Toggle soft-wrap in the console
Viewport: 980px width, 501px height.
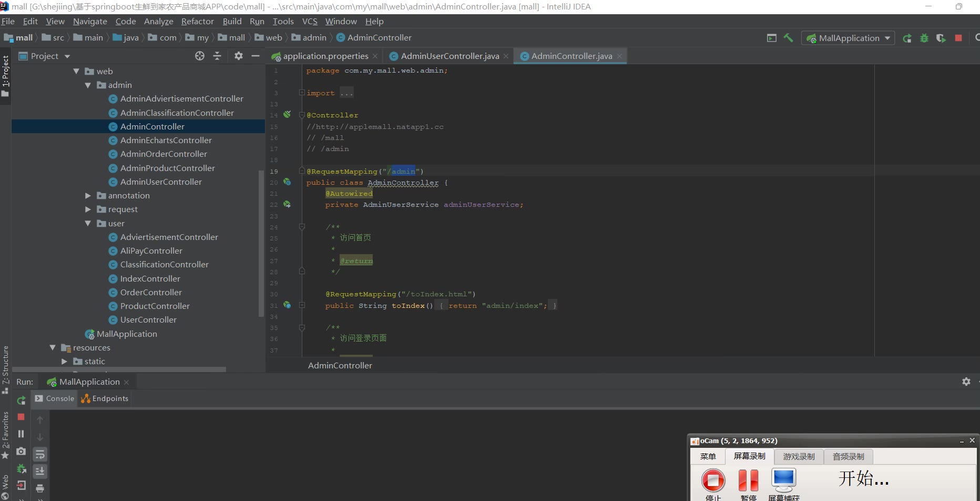(40, 454)
